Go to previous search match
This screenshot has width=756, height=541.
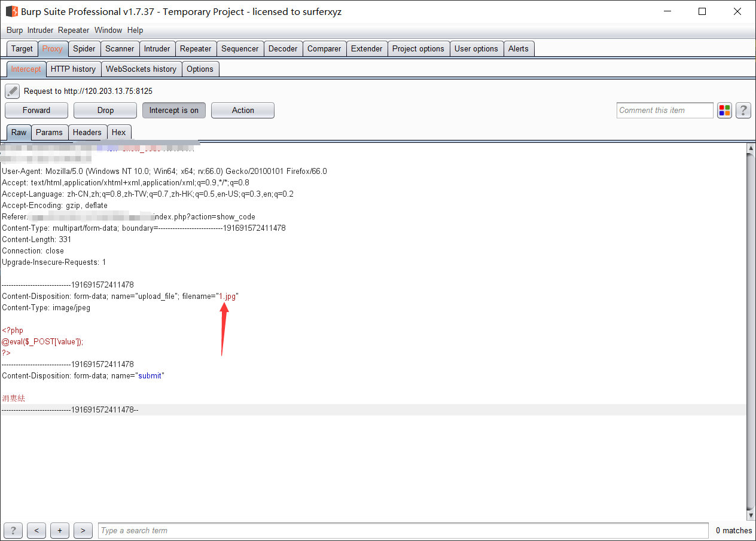click(x=36, y=530)
